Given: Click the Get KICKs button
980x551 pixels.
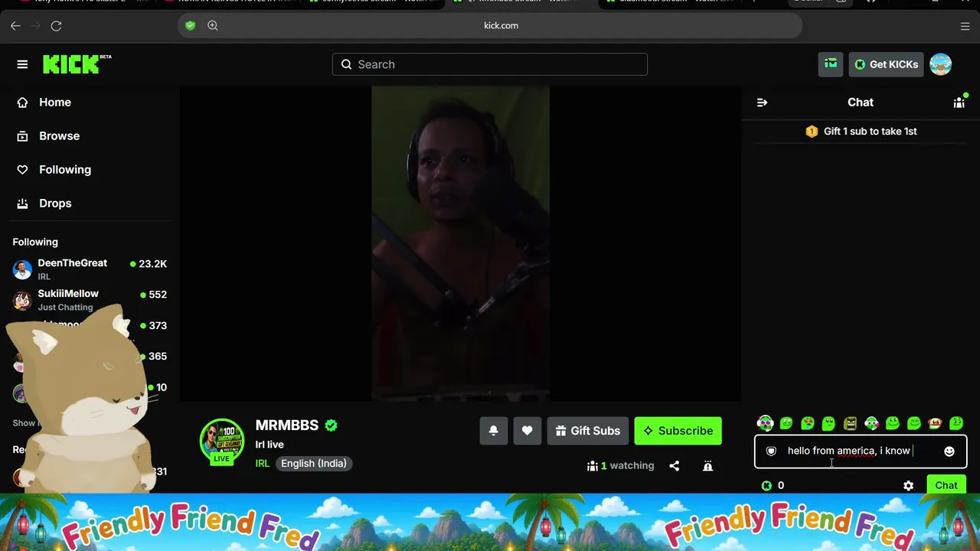Looking at the screenshot, I should tap(886, 64).
